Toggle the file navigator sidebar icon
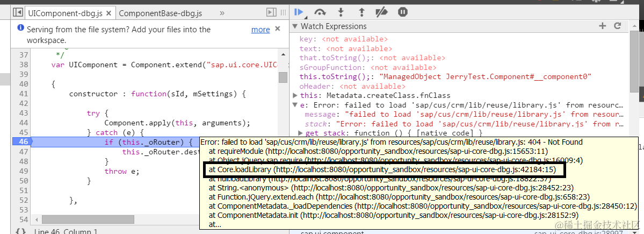Screen dimensions: 644x234 point(17,13)
